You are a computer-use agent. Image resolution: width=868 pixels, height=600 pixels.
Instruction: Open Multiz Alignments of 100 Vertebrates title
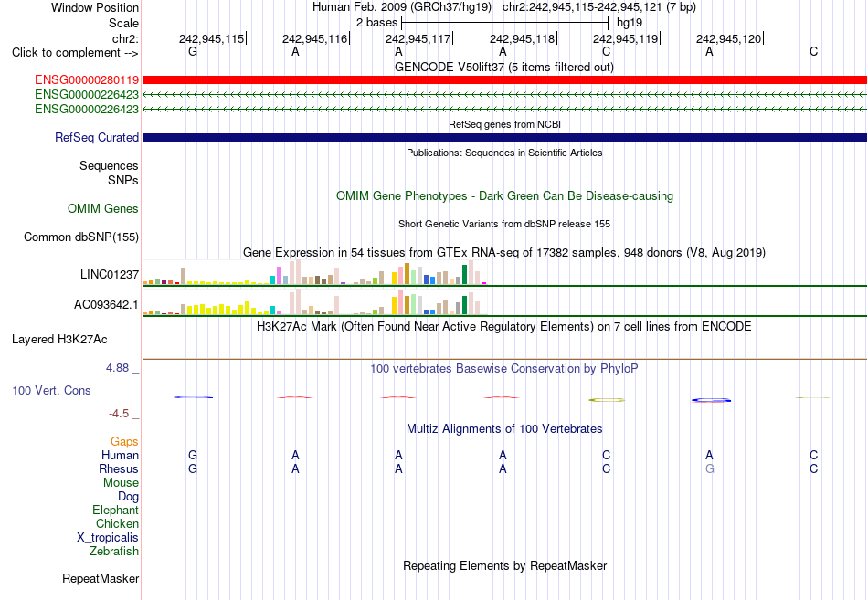click(504, 429)
